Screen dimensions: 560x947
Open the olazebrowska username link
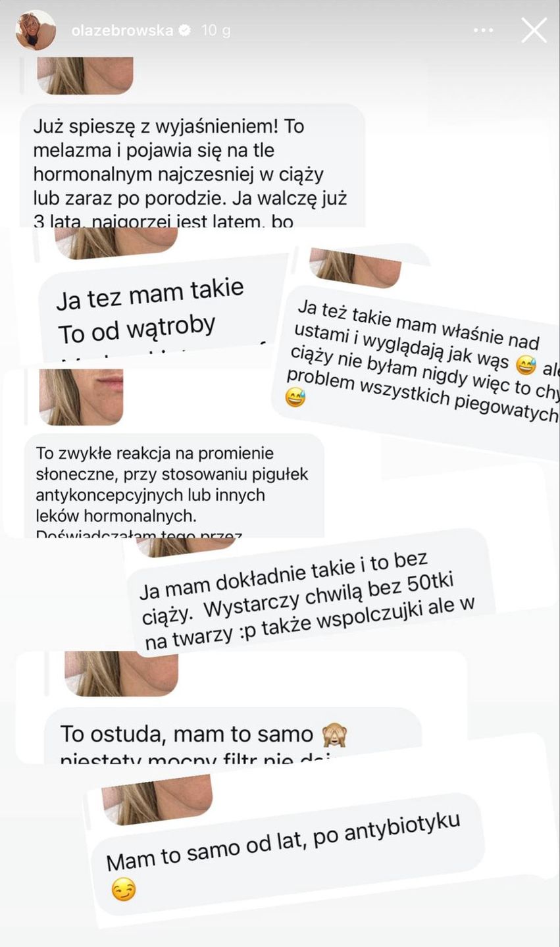click(x=122, y=30)
